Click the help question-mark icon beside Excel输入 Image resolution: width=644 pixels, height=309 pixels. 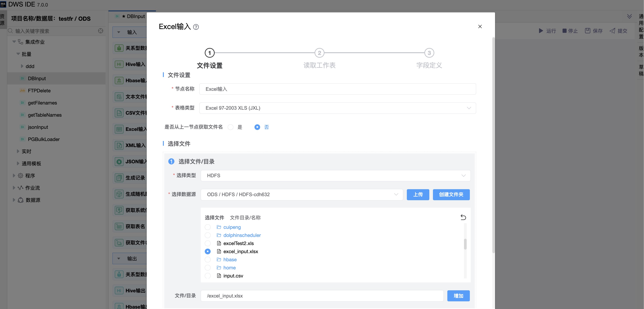pos(196,27)
